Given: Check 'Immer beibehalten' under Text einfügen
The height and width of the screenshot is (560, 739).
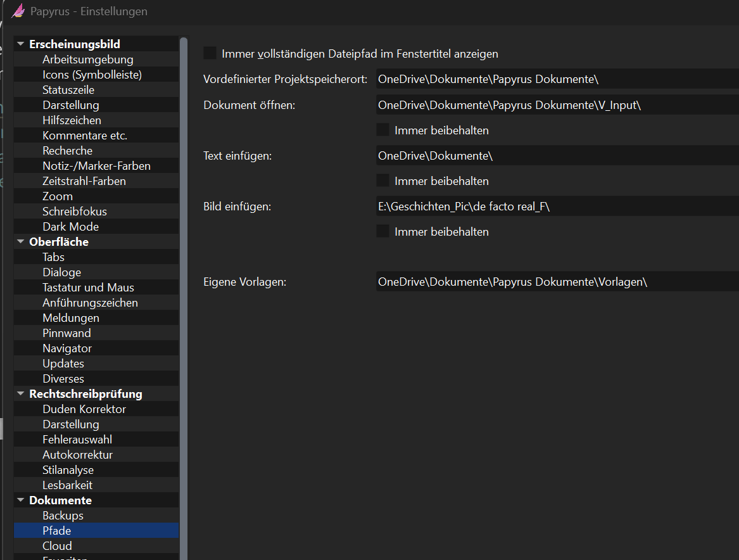Looking at the screenshot, I should 382,181.
